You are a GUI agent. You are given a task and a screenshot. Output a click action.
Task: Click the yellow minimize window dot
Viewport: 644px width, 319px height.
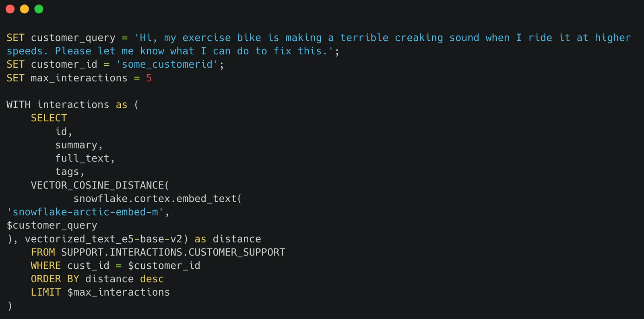(25, 9)
